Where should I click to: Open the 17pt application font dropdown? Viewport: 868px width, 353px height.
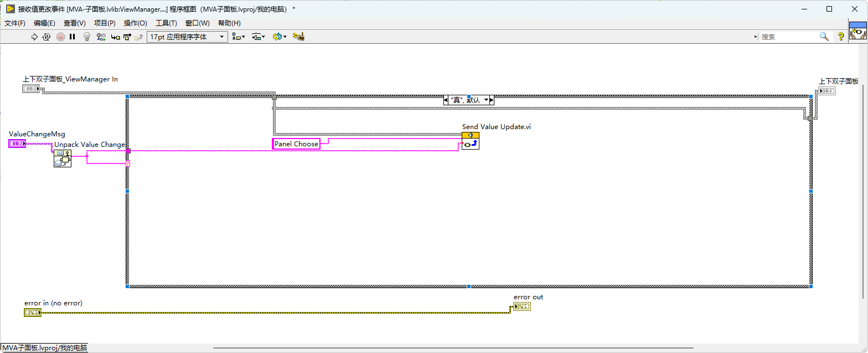(x=187, y=37)
